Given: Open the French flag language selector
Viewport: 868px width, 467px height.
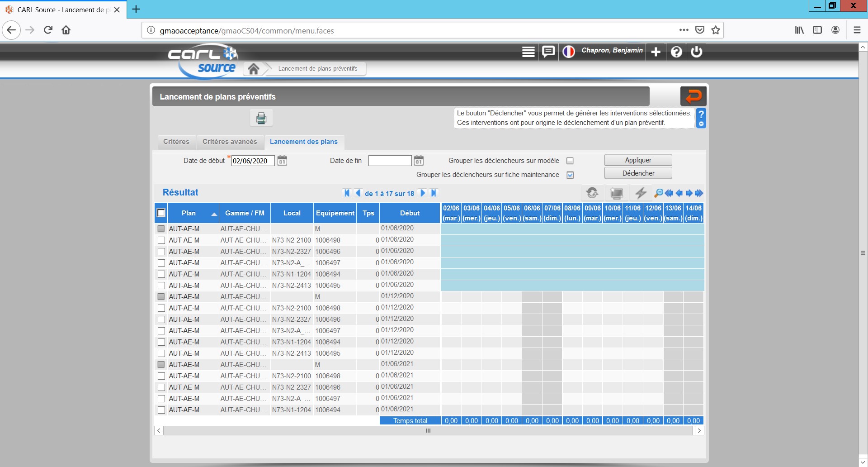Looking at the screenshot, I should (568, 52).
